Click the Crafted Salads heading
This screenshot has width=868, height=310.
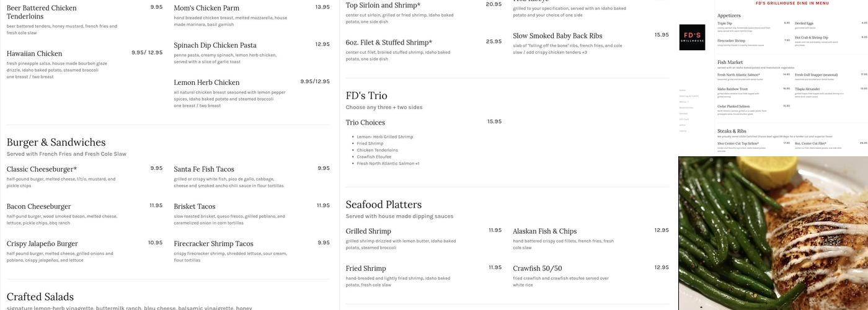pyautogui.click(x=40, y=297)
